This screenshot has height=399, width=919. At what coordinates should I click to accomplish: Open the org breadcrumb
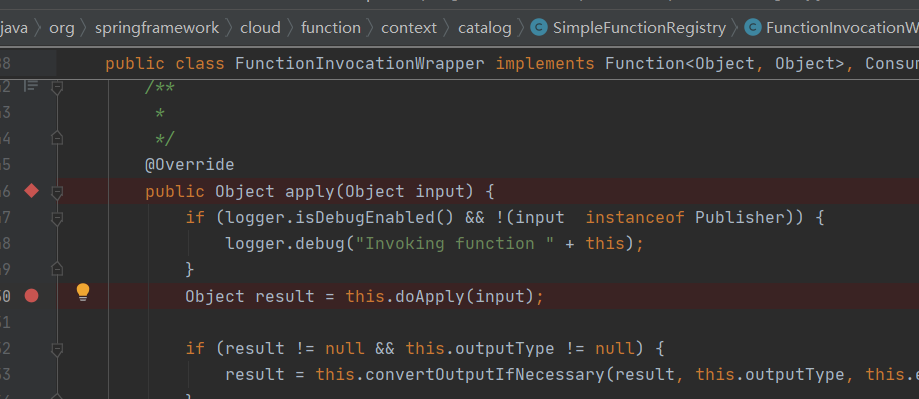coord(62,28)
